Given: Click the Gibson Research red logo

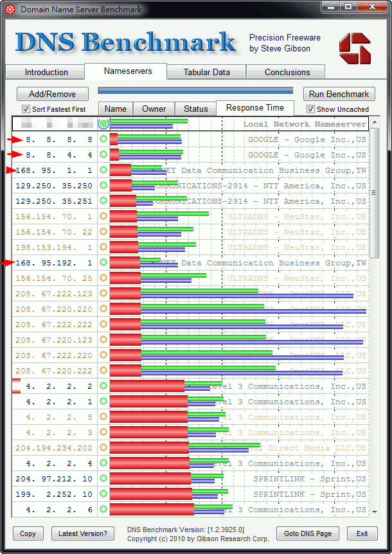Looking at the screenshot, I should 355,48.
